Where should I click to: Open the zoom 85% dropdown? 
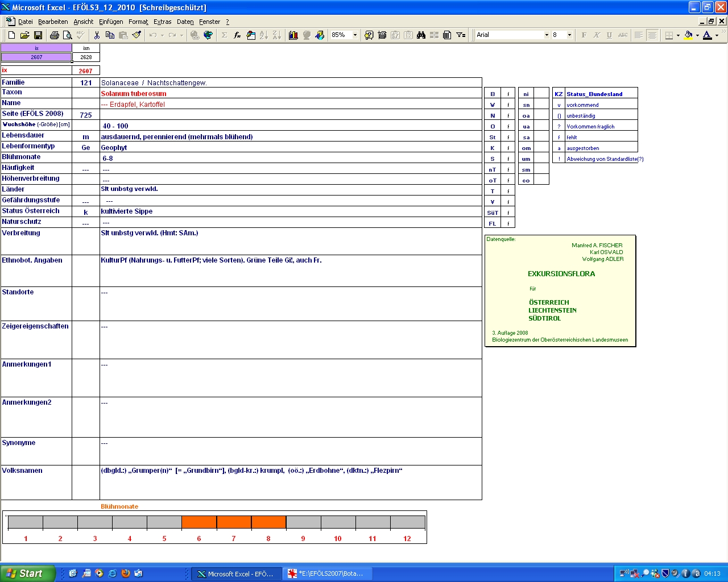click(x=355, y=35)
